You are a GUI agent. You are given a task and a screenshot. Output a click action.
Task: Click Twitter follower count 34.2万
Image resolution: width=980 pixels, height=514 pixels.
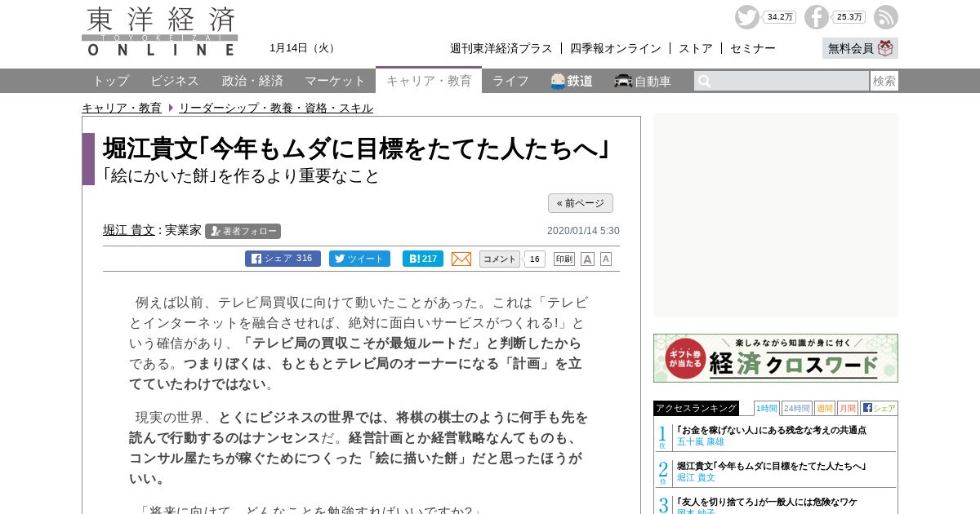coord(780,17)
